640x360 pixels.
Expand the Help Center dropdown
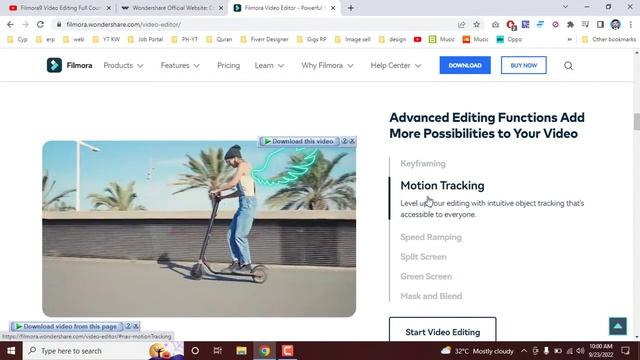click(396, 65)
